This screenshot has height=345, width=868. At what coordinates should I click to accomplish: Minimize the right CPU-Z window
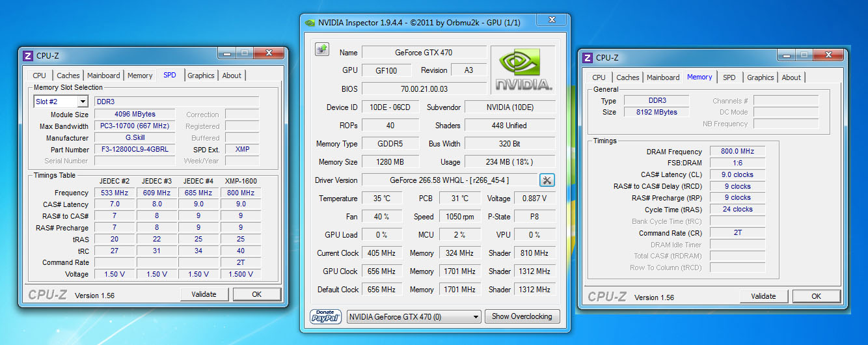[x=787, y=55]
